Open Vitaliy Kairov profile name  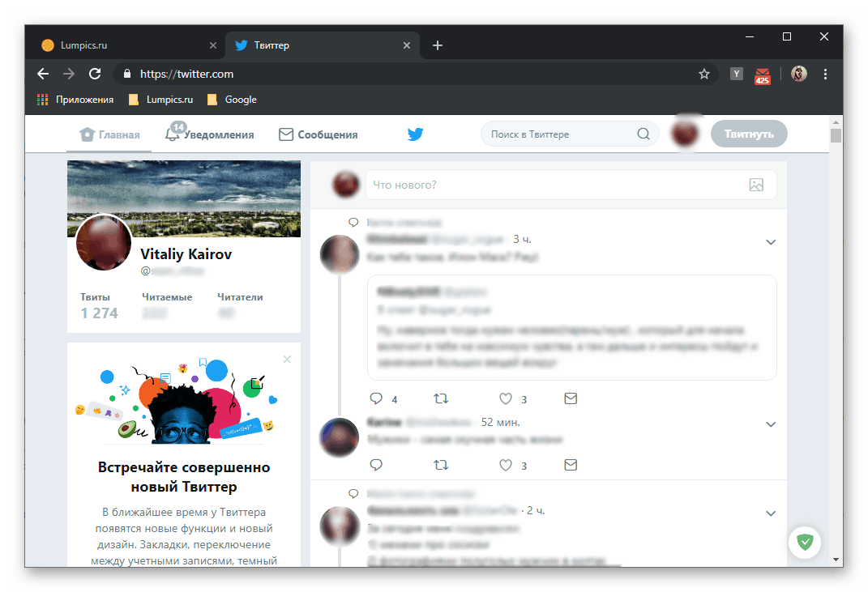pyautogui.click(x=186, y=254)
